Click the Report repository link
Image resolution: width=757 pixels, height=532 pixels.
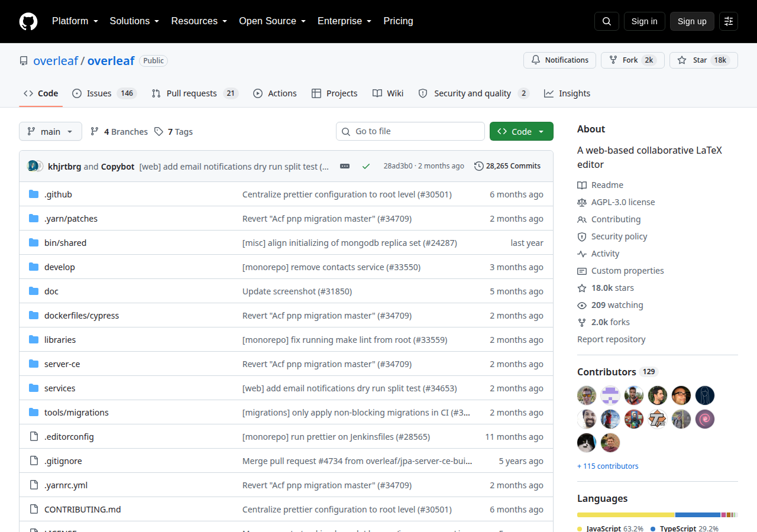point(612,339)
